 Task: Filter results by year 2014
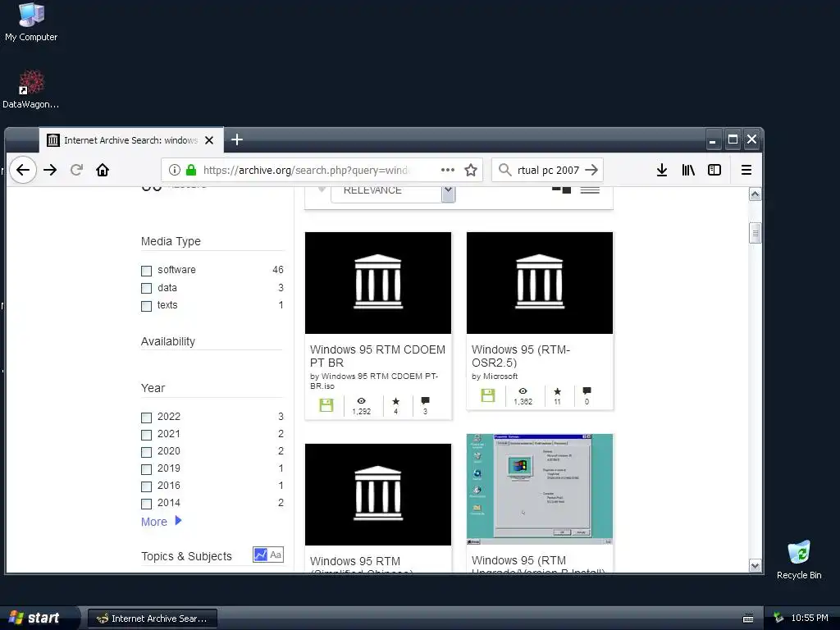[146, 504]
